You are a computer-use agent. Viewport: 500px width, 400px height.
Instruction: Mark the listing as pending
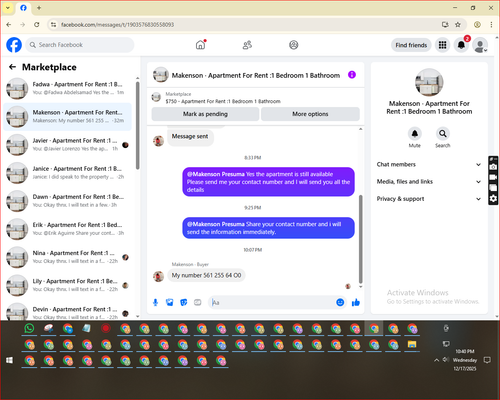click(x=205, y=114)
